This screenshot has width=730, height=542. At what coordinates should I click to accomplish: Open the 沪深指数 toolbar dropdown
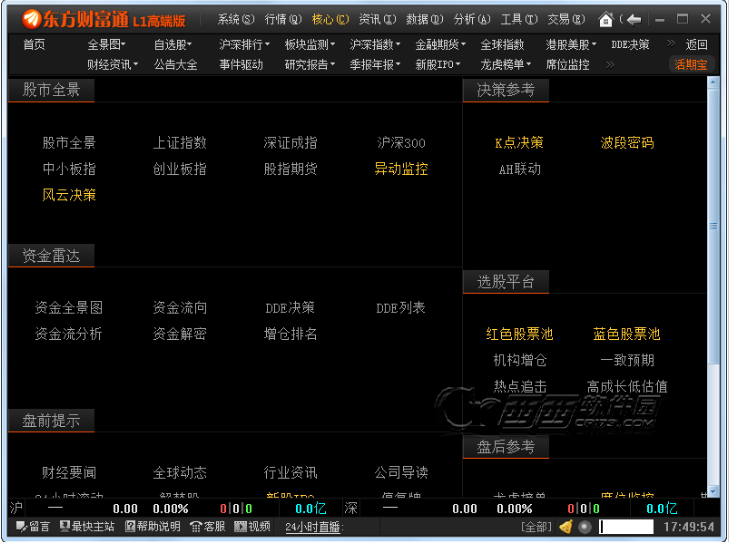pyautogui.click(x=375, y=45)
